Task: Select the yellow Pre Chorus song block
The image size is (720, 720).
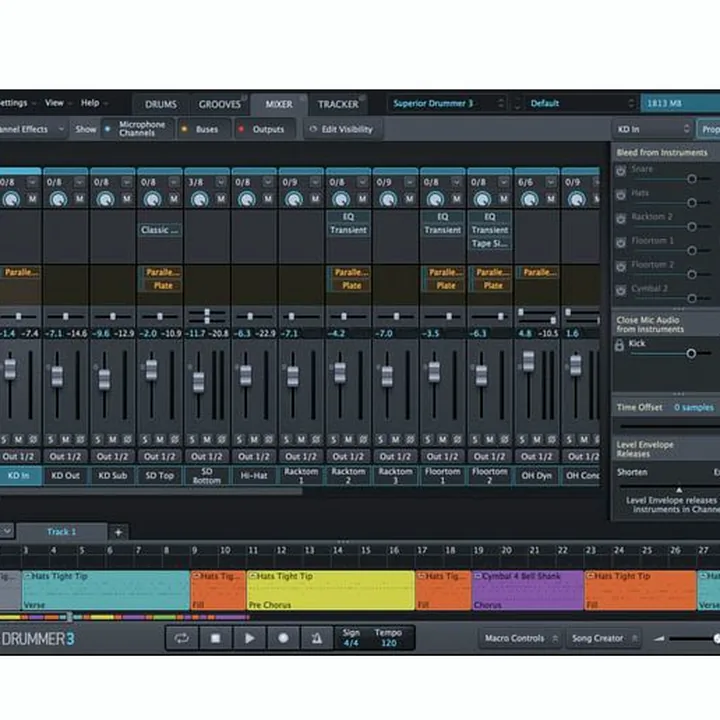Action: [x=331, y=591]
